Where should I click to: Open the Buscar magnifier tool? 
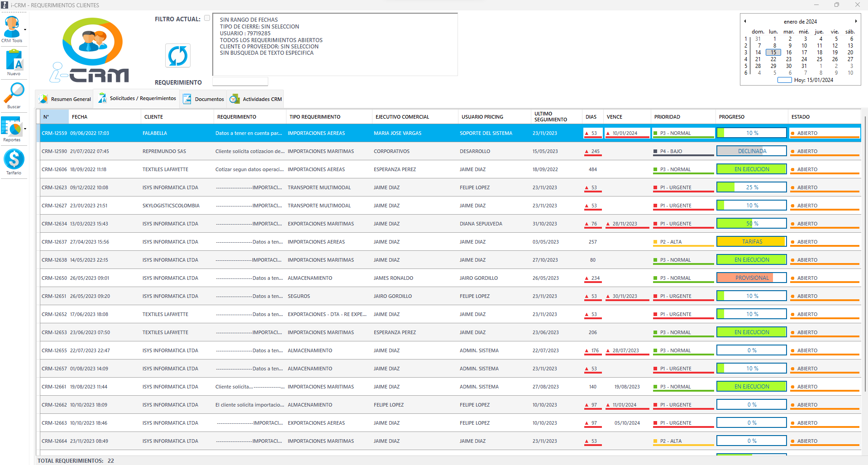(14, 93)
